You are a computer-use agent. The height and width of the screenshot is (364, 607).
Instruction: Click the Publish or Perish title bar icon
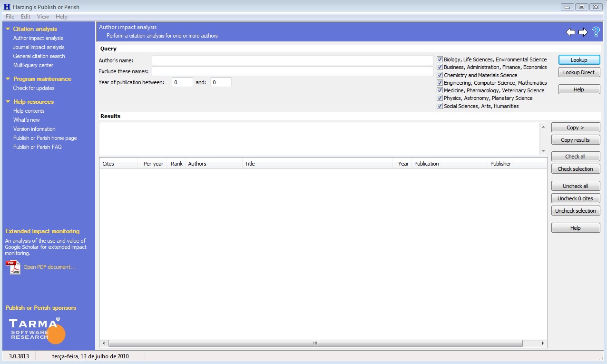point(7,7)
